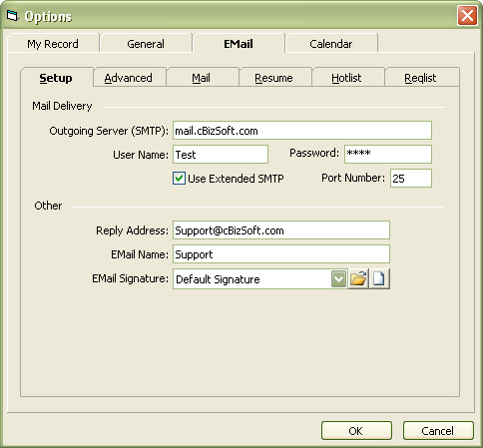Click into the Port Number field
Image resolution: width=483 pixels, height=448 pixels.
click(x=411, y=179)
